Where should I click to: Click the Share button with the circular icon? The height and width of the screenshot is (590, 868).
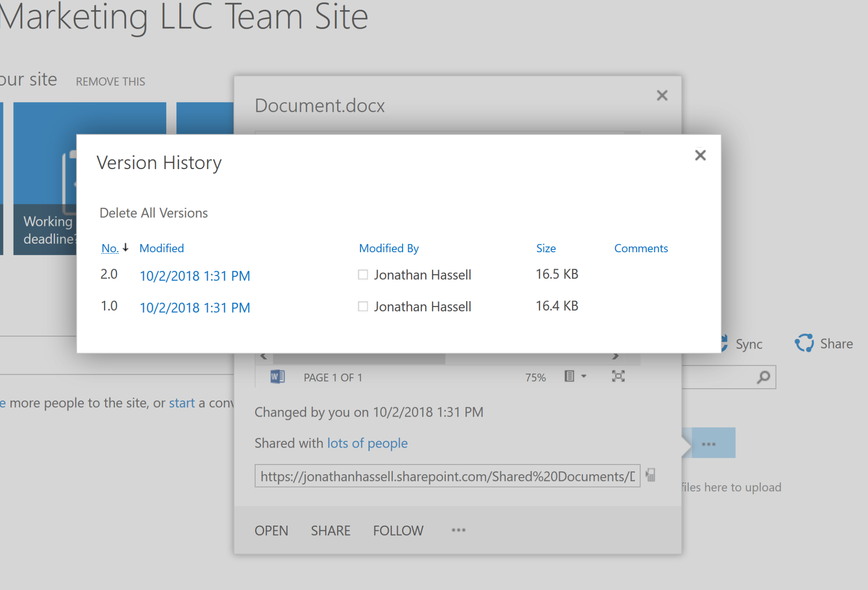click(x=823, y=343)
